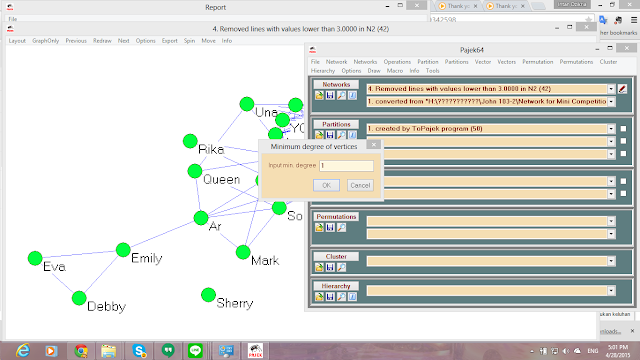Save cluster icon in Cluster panel
640x360 pixels.
tap(330, 267)
